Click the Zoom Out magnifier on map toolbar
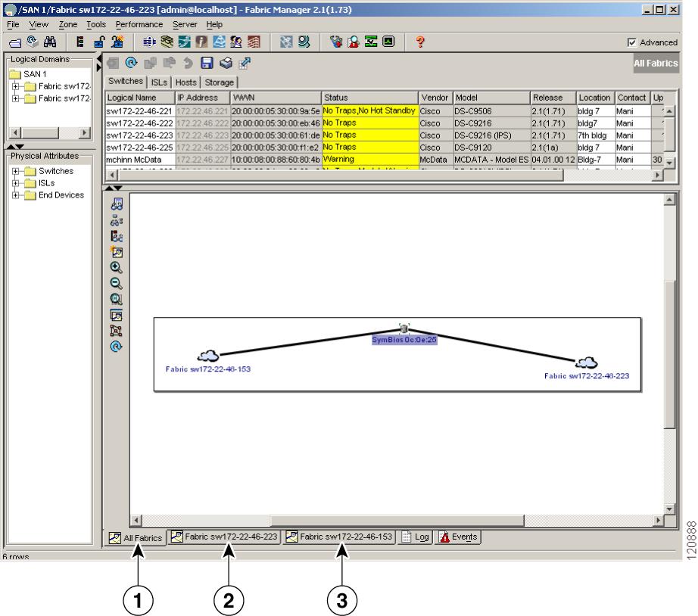 116,283
